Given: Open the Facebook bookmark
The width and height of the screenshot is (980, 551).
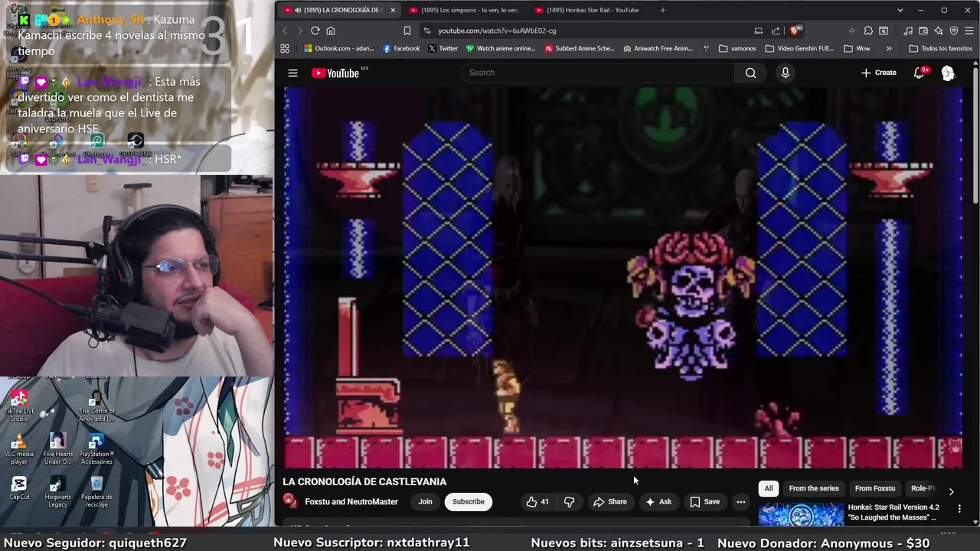Looking at the screenshot, I should point(401,48).
